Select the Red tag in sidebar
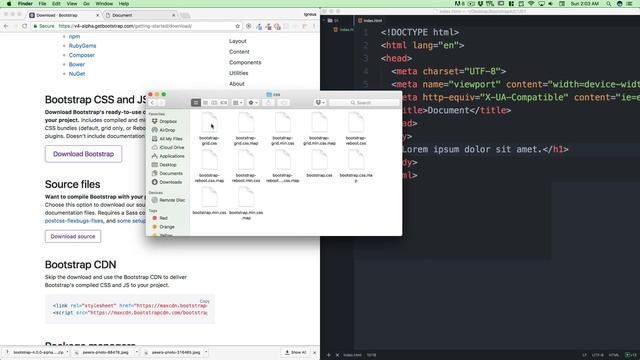This screenshot has height=360, width=640. (163, 218)
